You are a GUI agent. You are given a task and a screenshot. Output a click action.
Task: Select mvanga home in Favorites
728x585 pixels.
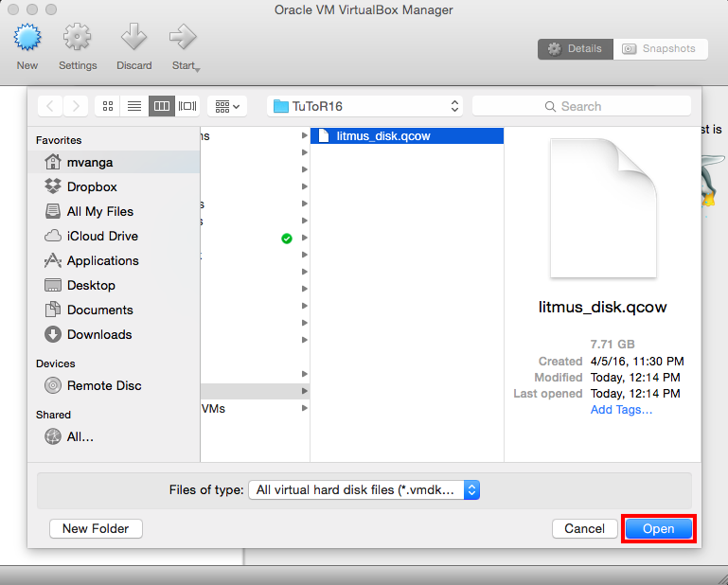114,162
